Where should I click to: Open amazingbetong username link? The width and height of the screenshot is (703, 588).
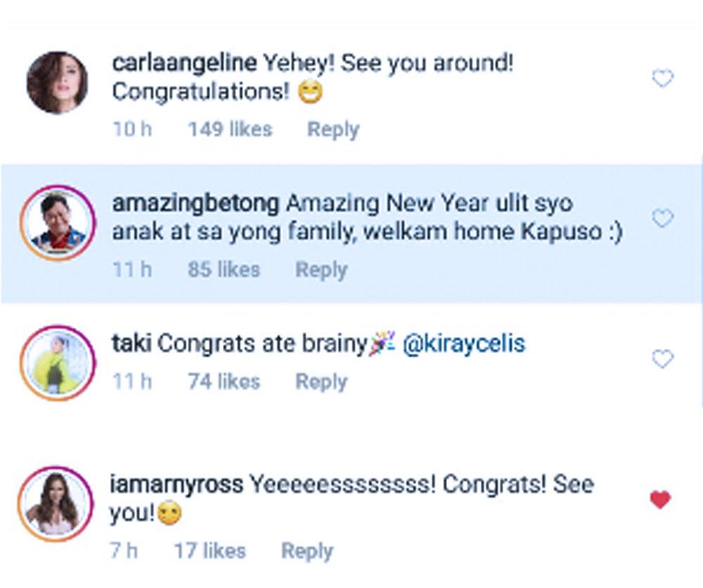pos(196,204)
